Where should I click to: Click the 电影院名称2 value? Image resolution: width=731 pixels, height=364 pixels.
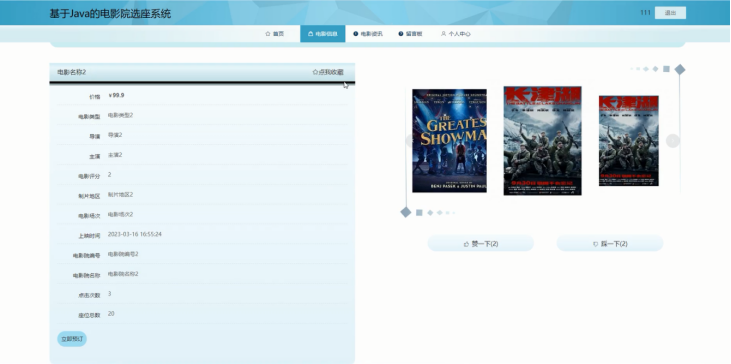tap(123, 274)
